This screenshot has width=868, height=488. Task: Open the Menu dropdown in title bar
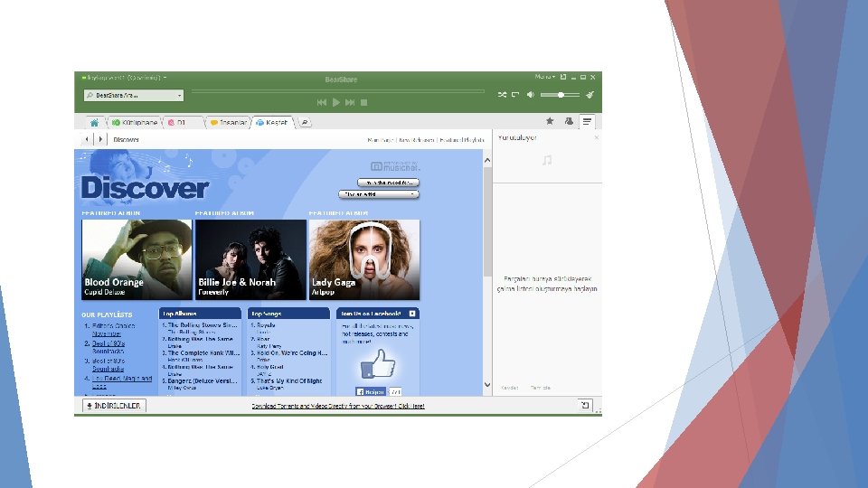tap(544, 77)
